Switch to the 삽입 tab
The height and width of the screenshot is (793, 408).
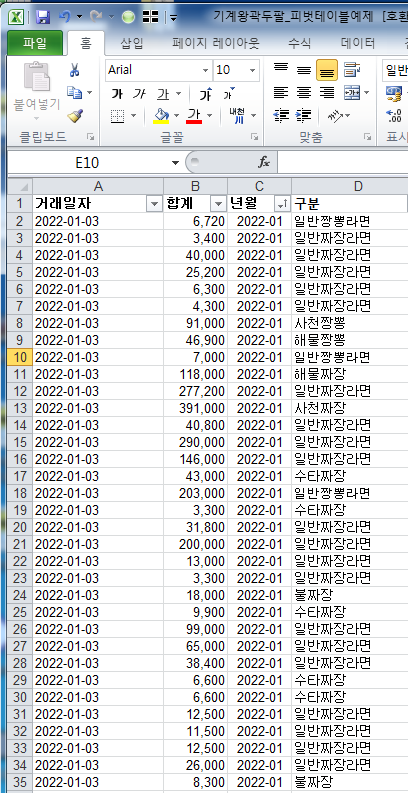(132, 43)
